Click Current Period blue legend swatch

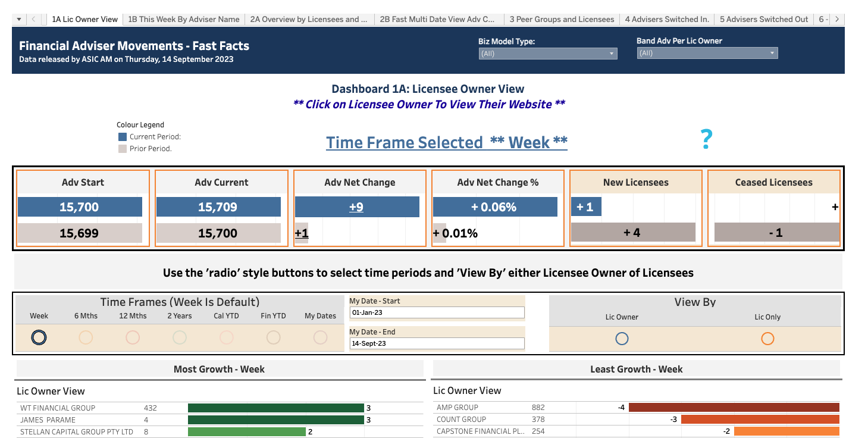(123, 137)
